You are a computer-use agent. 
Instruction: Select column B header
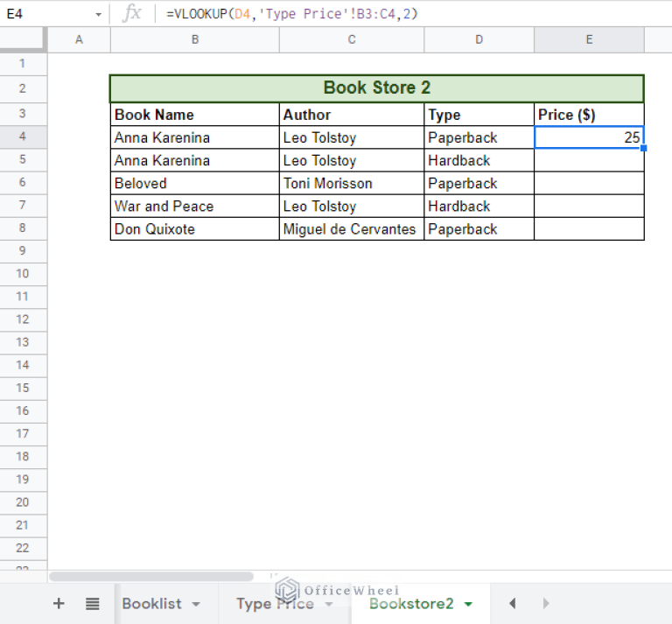click(195, 40)
